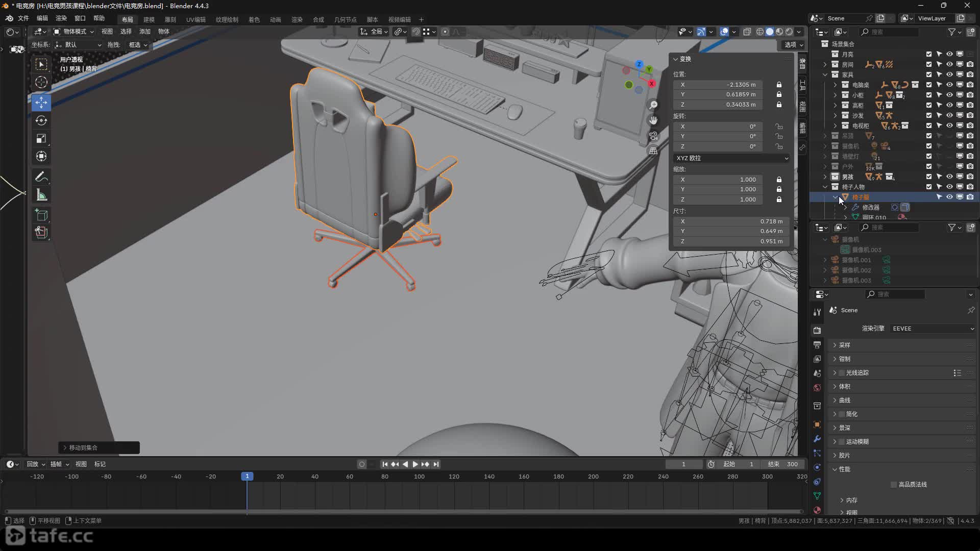Activate the Annotate pencil tool

click(41, 177)
